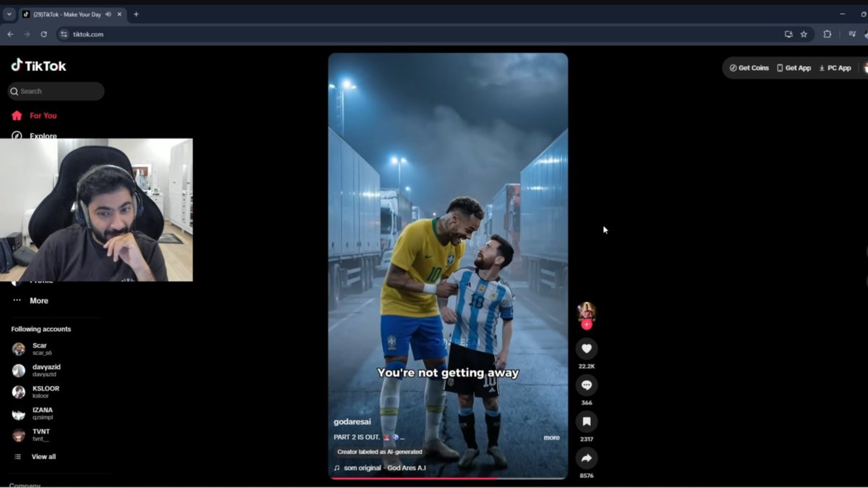Click the list icon beside View all
This screenshot has height=488, width=868.
tap(18, 457)
